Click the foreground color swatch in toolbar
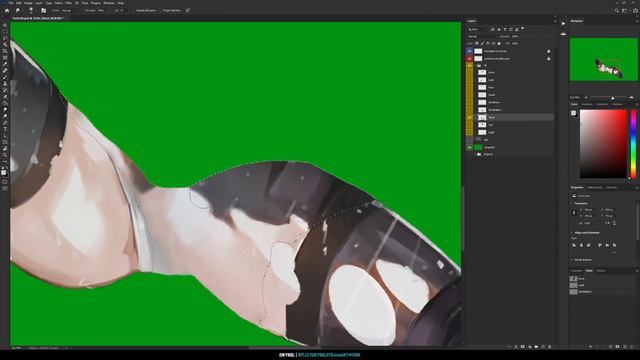640x360 pixels. 4,172
